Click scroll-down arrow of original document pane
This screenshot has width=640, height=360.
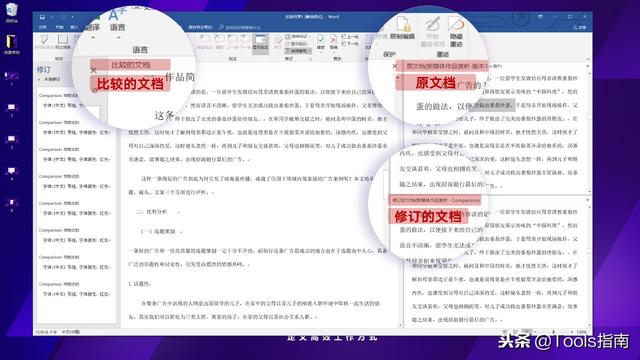pyautogui.click(x=588, y=191)
